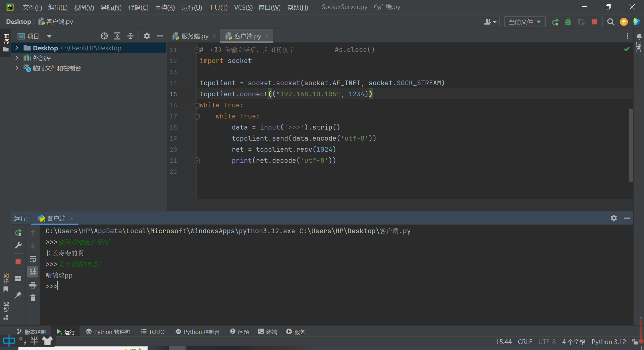Toggle soft-wrap in run console
The height and width of the screenshot is (350, 644).
33,259
